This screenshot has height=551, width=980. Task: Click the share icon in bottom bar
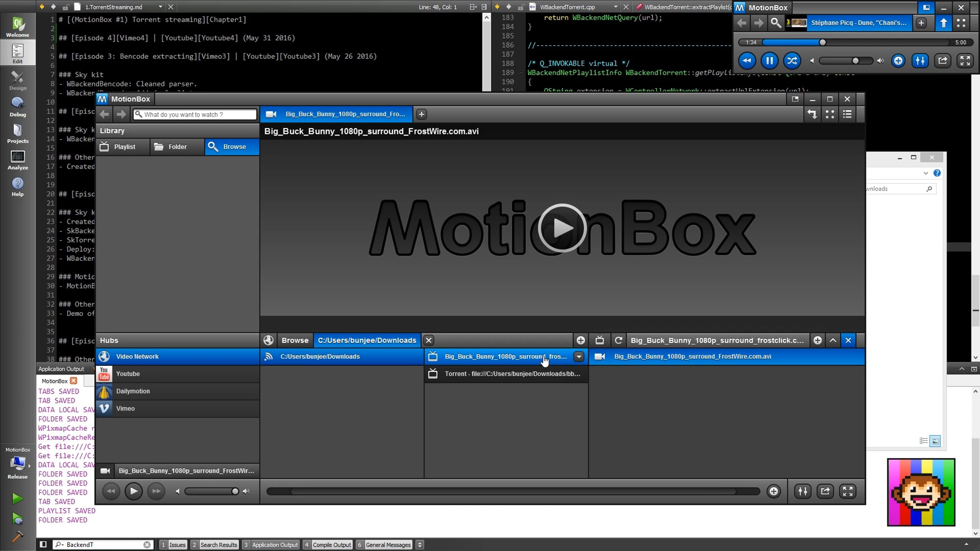click(825, 491)
